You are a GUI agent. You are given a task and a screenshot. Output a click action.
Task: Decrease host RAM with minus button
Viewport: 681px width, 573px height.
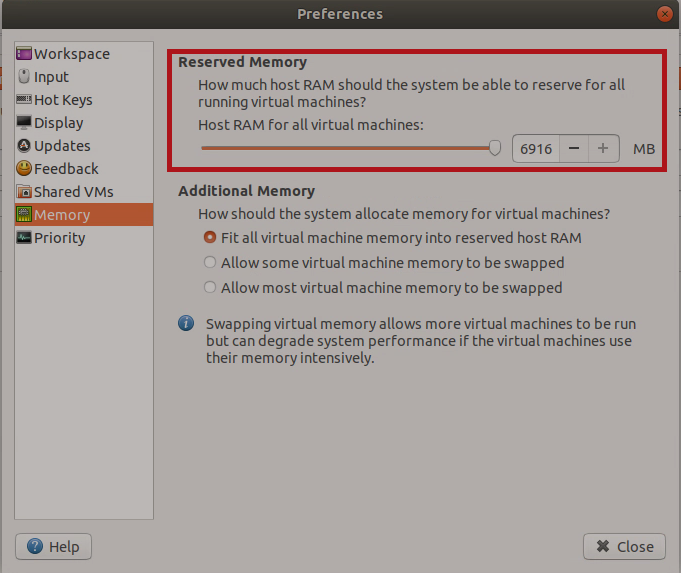pos(574,149)
